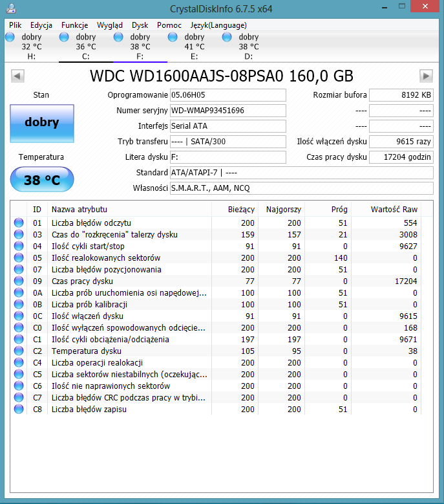The image size is (444, 504).
Task: Click status orb for attribute C4 reallocation events
Action: 19,362
